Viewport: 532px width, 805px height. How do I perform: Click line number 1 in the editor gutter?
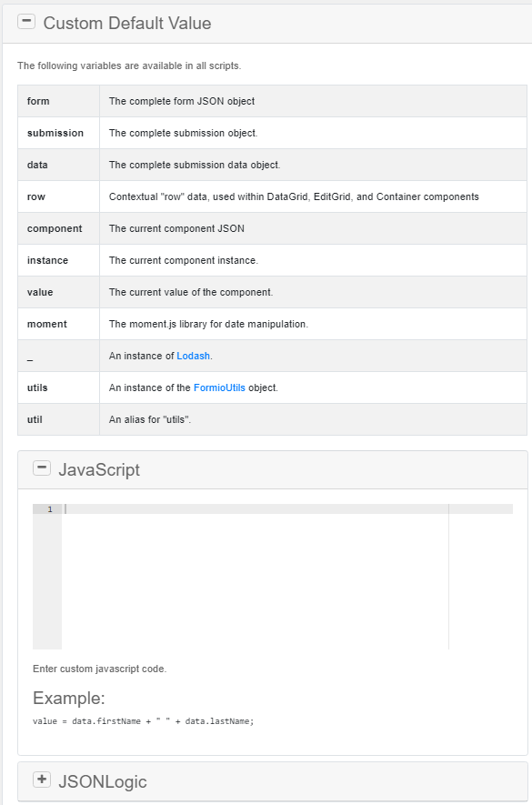click(x=48, y=509)
